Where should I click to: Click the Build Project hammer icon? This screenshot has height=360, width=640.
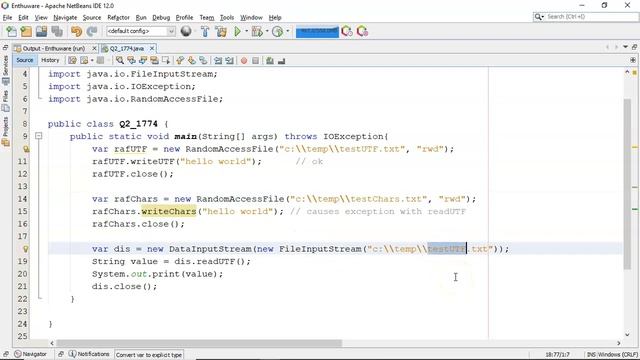(x=205, y=31)
